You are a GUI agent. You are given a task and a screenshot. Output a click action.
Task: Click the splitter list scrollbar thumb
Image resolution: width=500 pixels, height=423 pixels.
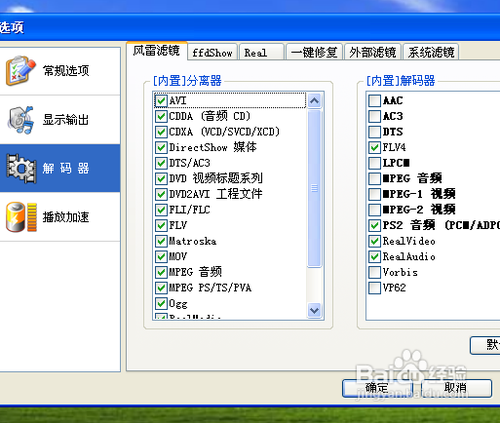[314, 188]
